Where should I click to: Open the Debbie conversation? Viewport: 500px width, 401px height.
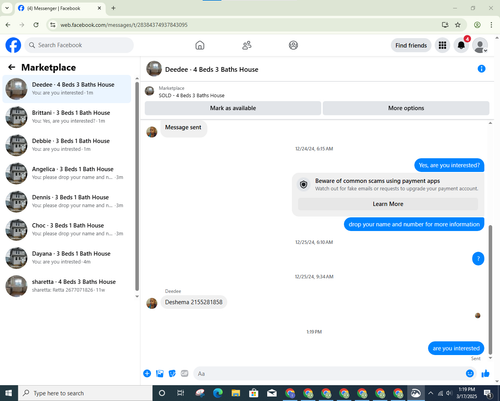(x=67, y=145)
